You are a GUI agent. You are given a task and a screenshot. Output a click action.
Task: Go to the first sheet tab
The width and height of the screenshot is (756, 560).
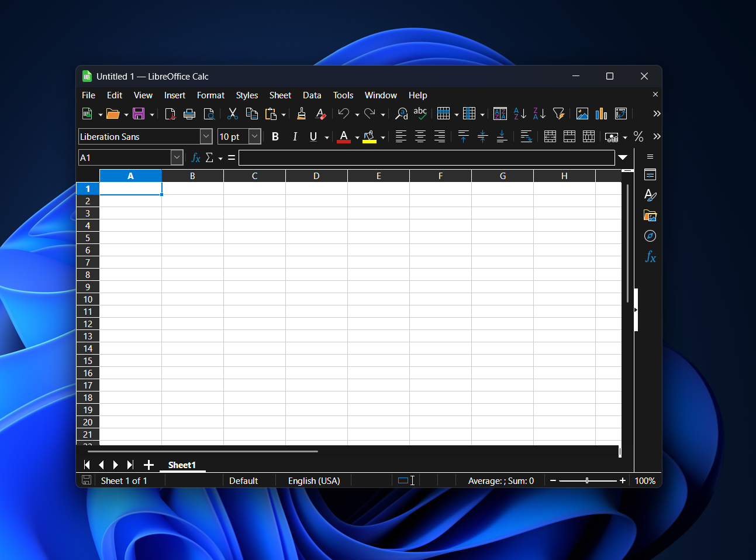click(87, 465)
